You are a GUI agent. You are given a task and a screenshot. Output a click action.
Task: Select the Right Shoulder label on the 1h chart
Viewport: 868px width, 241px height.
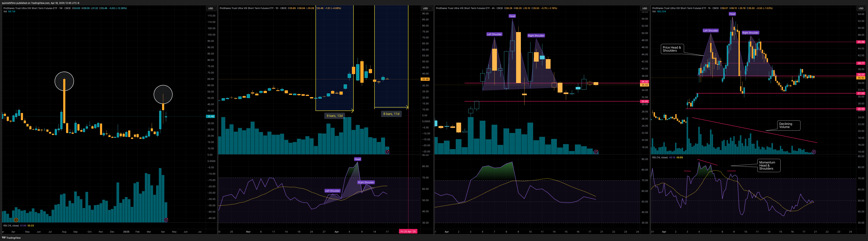click(750, 33)
